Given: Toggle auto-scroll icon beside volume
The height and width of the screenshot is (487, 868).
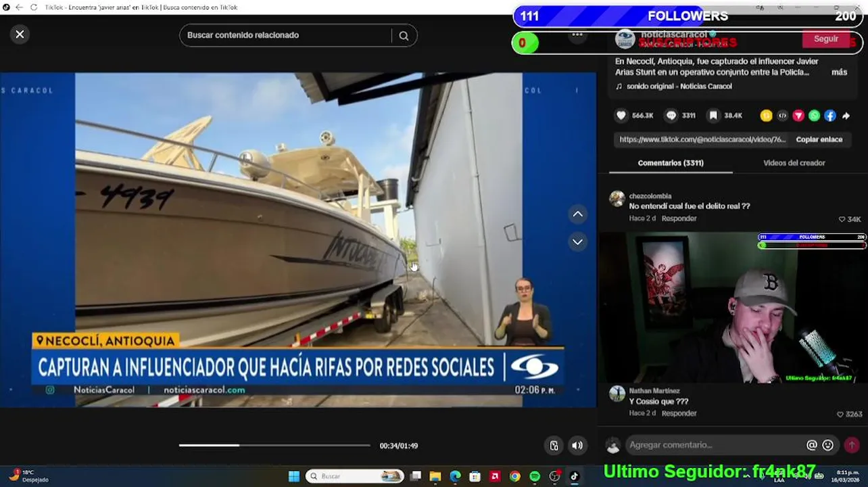Looking at the screenshot, I should coord(554,446).
